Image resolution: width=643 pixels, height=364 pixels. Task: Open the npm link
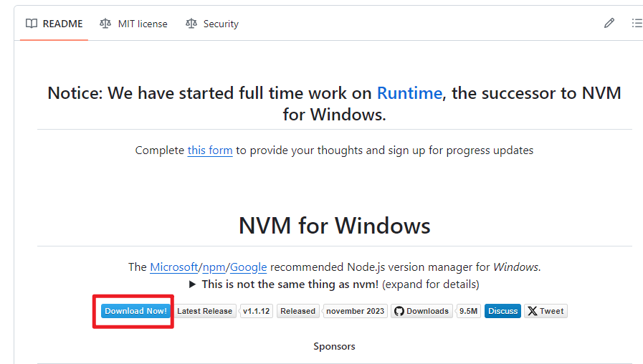click(x=214, y=267)
